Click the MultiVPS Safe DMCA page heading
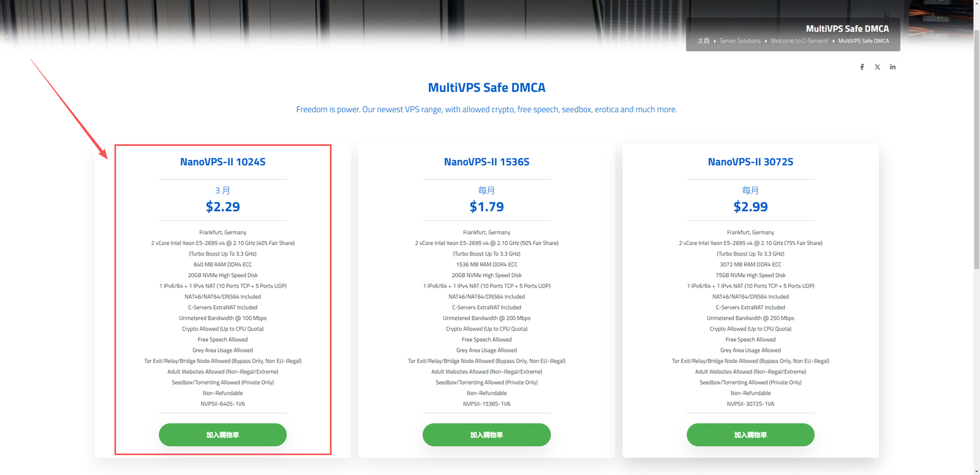The width and height of the screenshot is (980, 475). click(x=486, y=87)
